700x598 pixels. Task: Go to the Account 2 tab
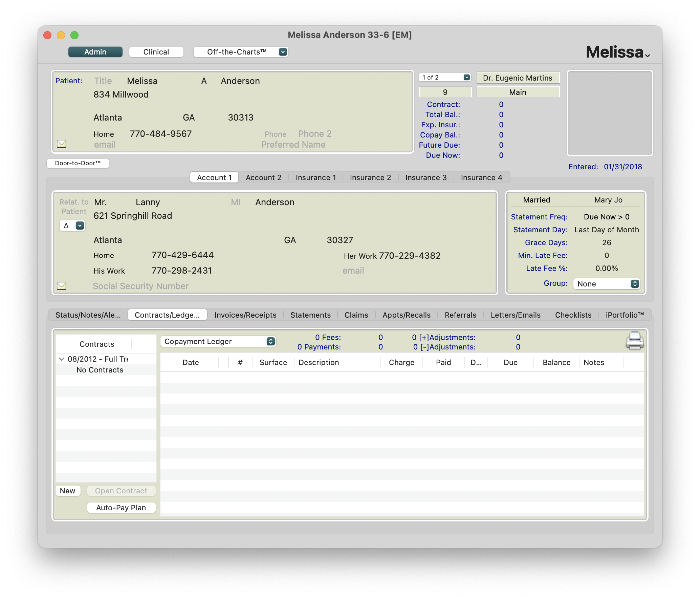263,177
